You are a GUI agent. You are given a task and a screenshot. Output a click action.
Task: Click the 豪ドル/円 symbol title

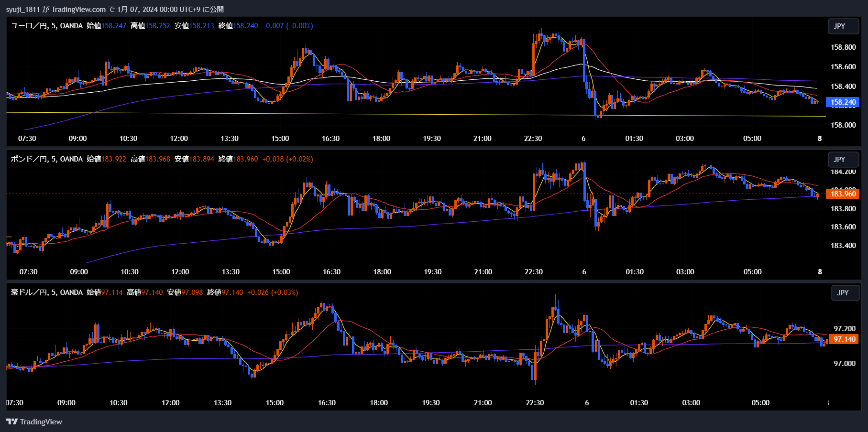29,292
